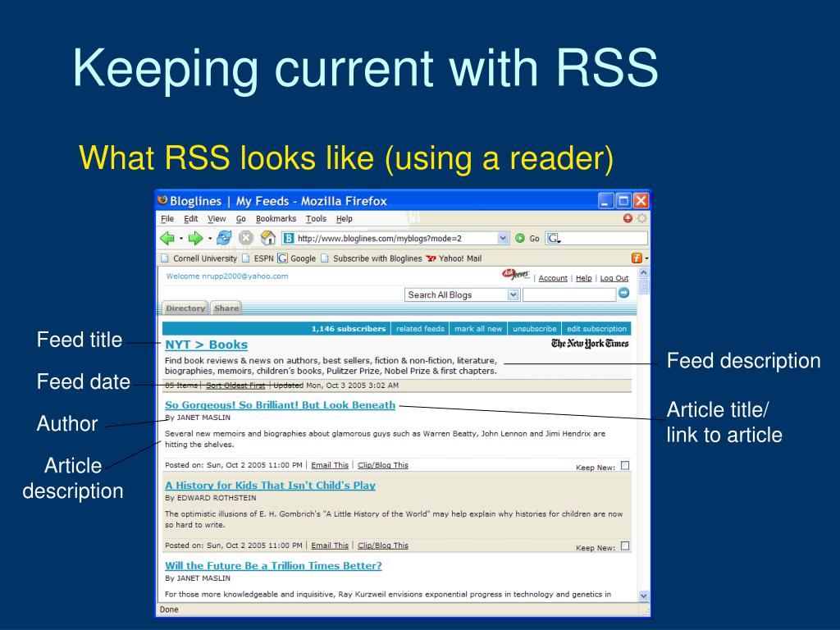Click the Log Out link
The height and width of the screenshot is (630, 840).
tap(614, 278)
